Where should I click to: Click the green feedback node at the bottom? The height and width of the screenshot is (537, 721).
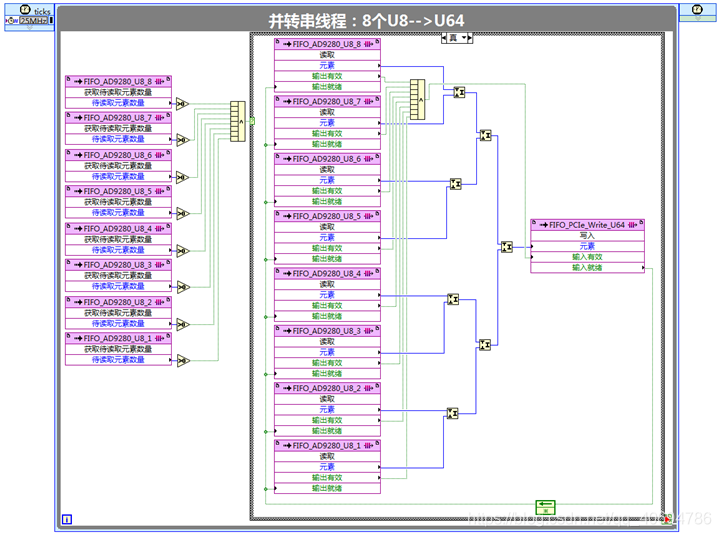click(x=545, y=508)
